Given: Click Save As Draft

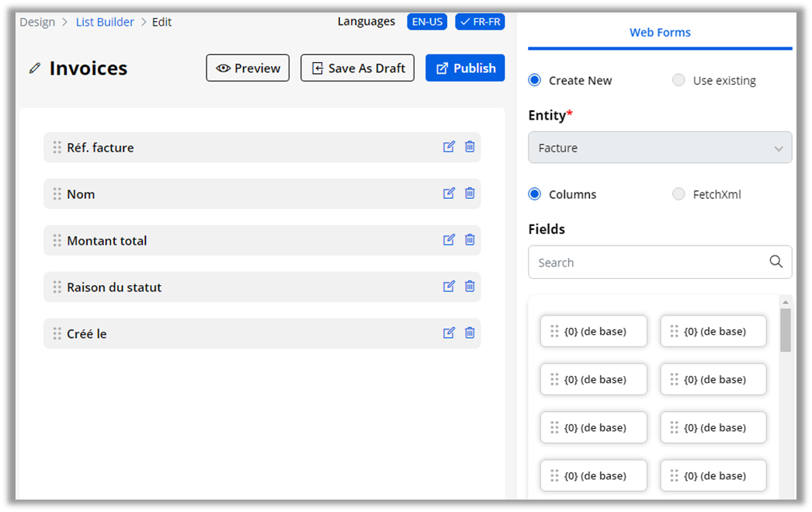Looking at the screenshot, I should pos(358,68).
